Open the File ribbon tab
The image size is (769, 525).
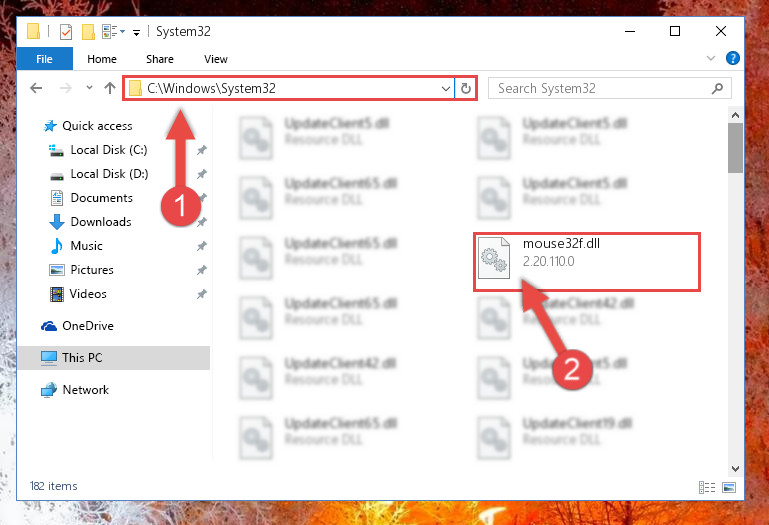click(x=44, y=59)
